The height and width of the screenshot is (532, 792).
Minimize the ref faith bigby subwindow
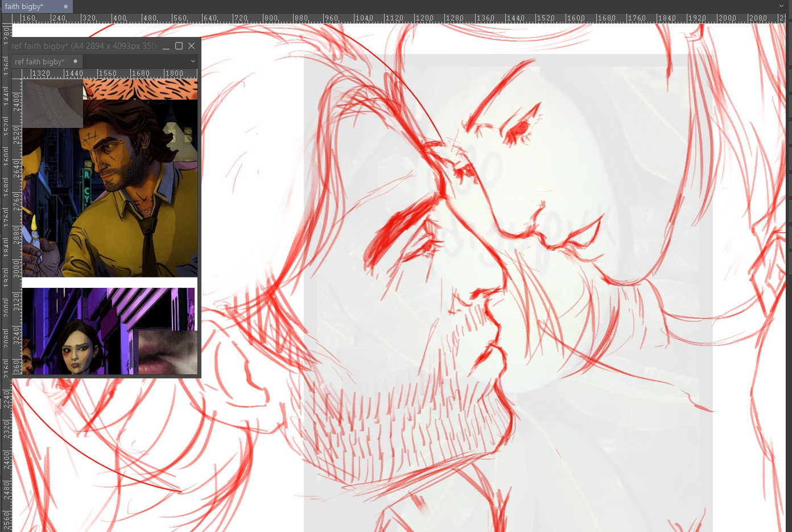[x=166, y=46]
